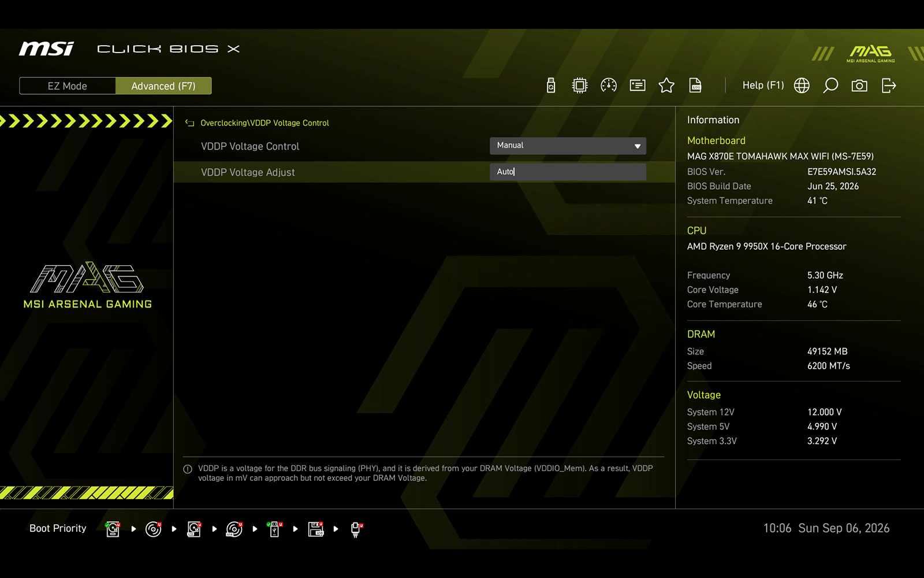This screenshot has height=578, width=924.
Task: Open the search magnifier icon
Action: (x=830, y=86)
